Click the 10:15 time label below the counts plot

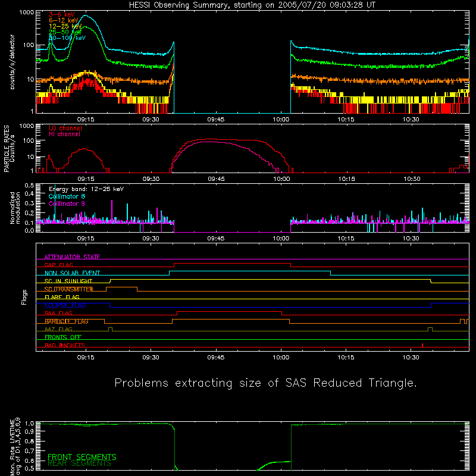coord(346,120)
